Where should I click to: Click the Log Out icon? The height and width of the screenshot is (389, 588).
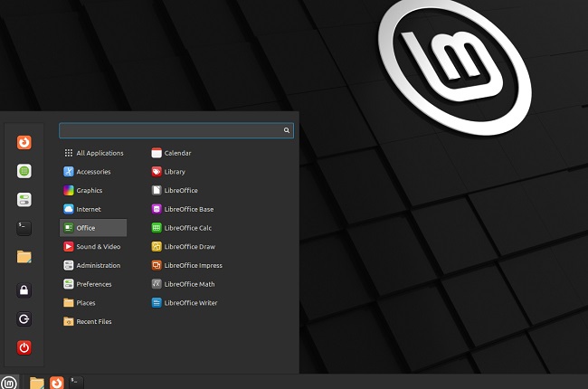pos(24,318)
